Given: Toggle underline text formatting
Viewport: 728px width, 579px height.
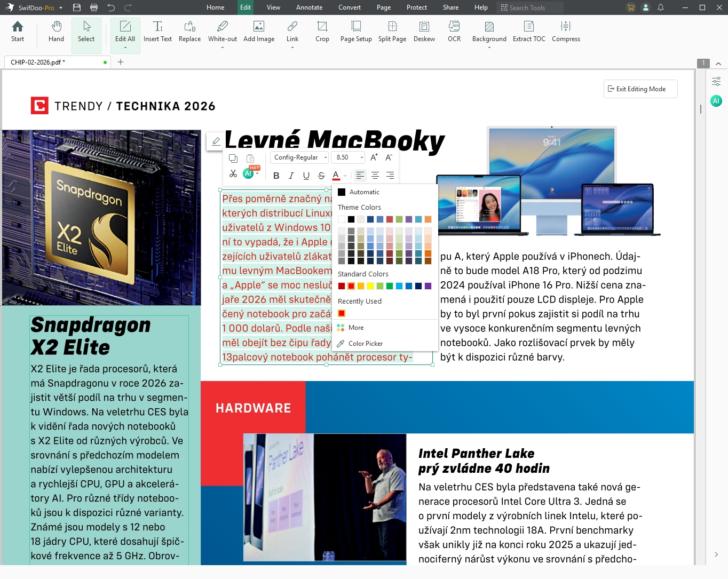Looking at the screenshot, I should [x=306, y=176].
